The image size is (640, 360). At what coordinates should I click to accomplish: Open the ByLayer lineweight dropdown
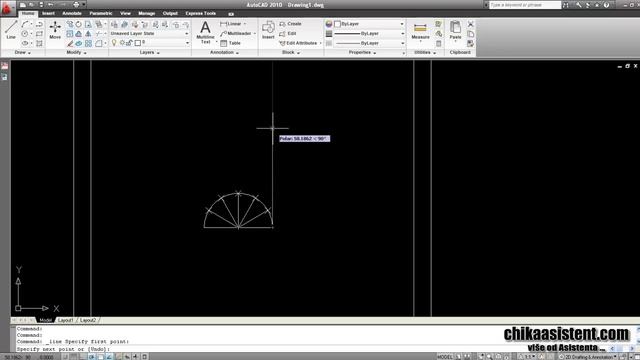[x=369, y=33]
